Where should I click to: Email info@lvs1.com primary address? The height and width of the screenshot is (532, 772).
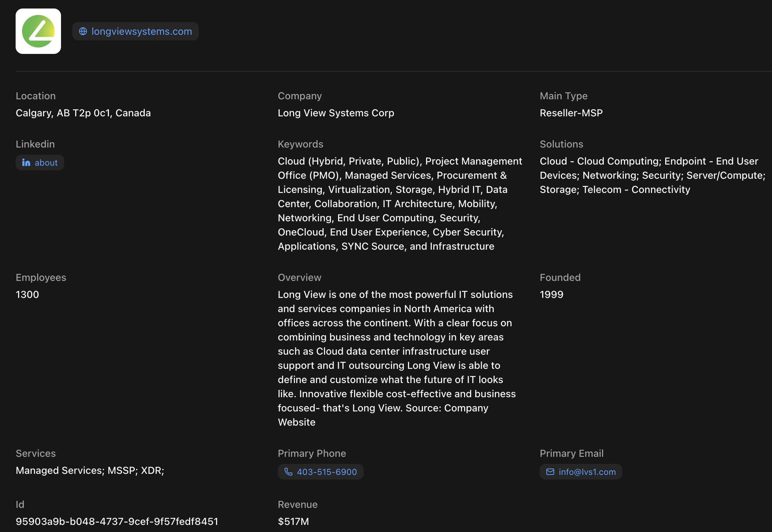581,472
